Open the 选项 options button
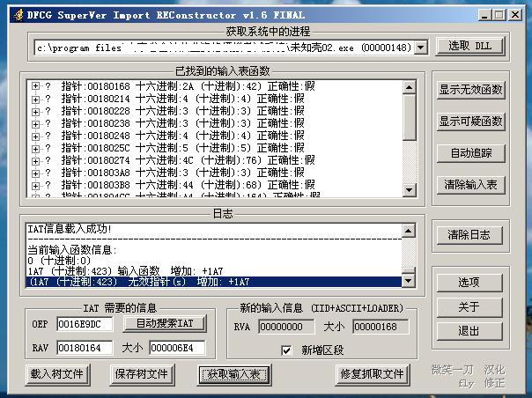 click(x=469, y=283)
